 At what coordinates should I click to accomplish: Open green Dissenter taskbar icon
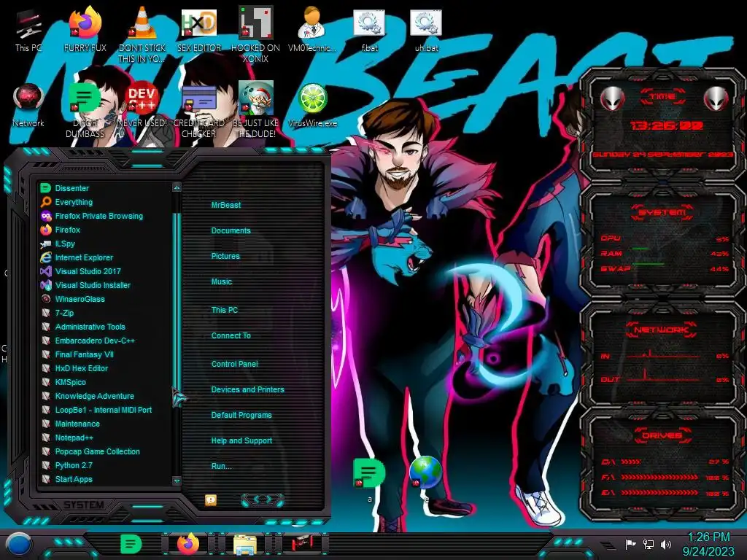click(x=131, y=544)
